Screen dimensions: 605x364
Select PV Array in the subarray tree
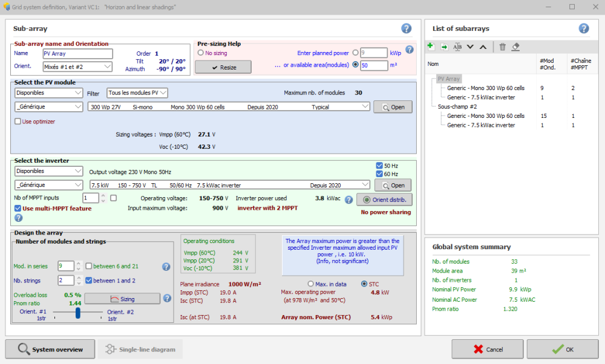pyautogui.click(x=448, y=79)
